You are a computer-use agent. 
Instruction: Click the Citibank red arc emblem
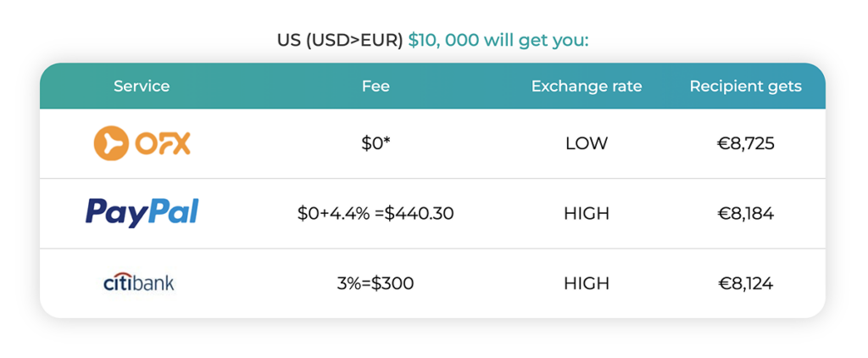point(118,275)
